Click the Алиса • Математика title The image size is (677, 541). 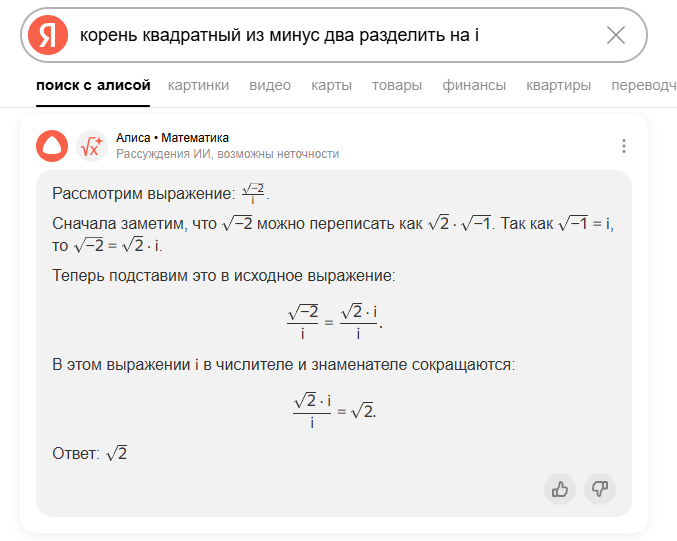click(x=172, y=137)
